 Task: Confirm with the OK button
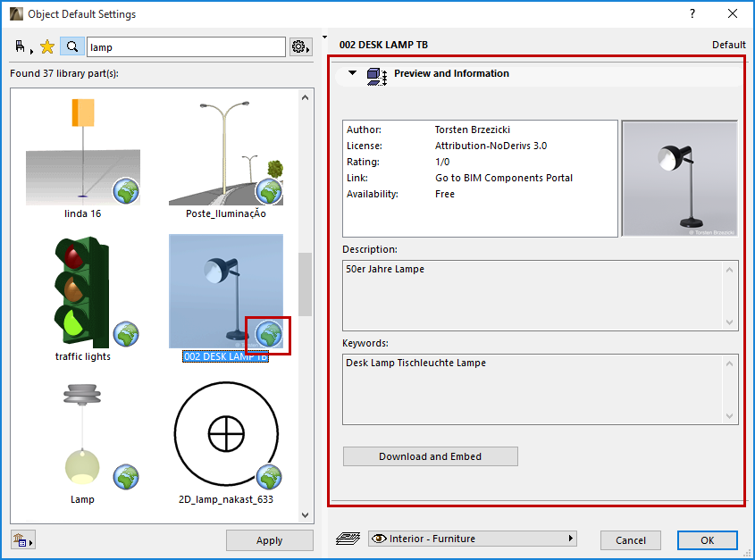tap(708, 540)
